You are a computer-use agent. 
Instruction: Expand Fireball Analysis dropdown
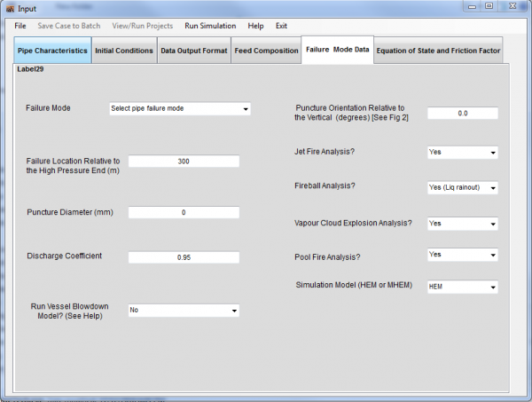coord(462,188)
